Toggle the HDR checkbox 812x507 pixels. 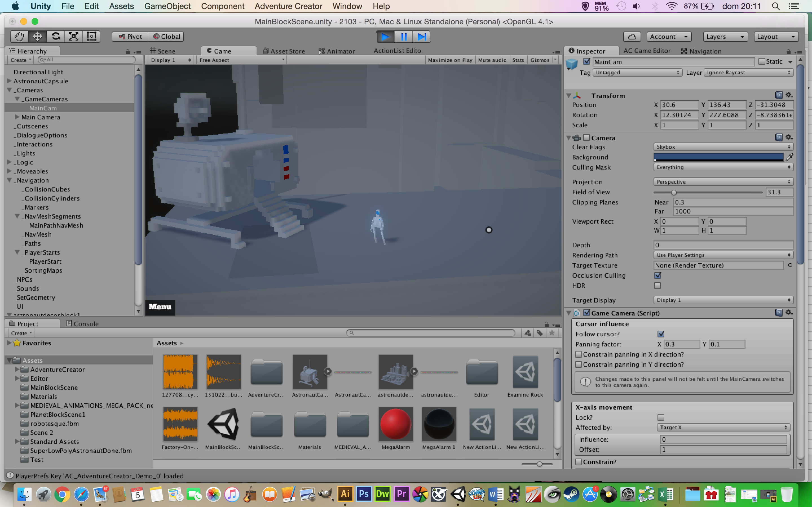tap(657, 286)
